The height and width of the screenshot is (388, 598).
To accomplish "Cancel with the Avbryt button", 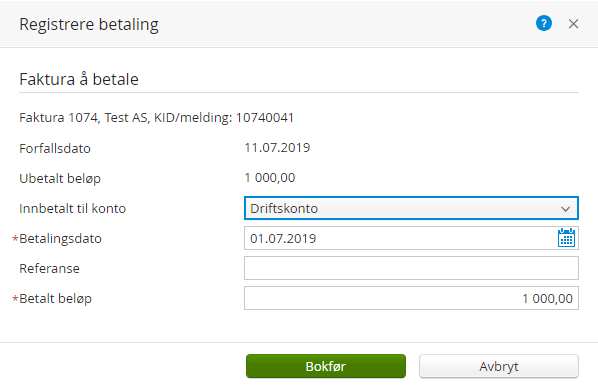I will click(x=499, y=366).
